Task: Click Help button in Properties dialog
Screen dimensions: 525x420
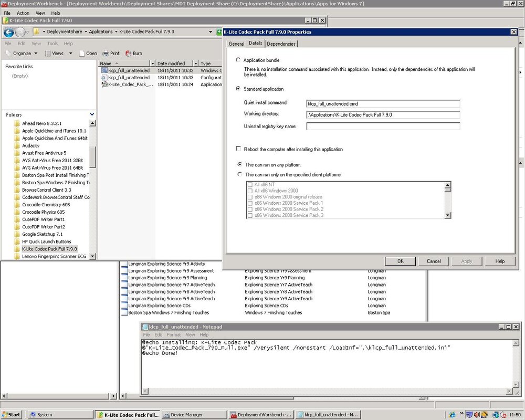Action: [500, 261]
